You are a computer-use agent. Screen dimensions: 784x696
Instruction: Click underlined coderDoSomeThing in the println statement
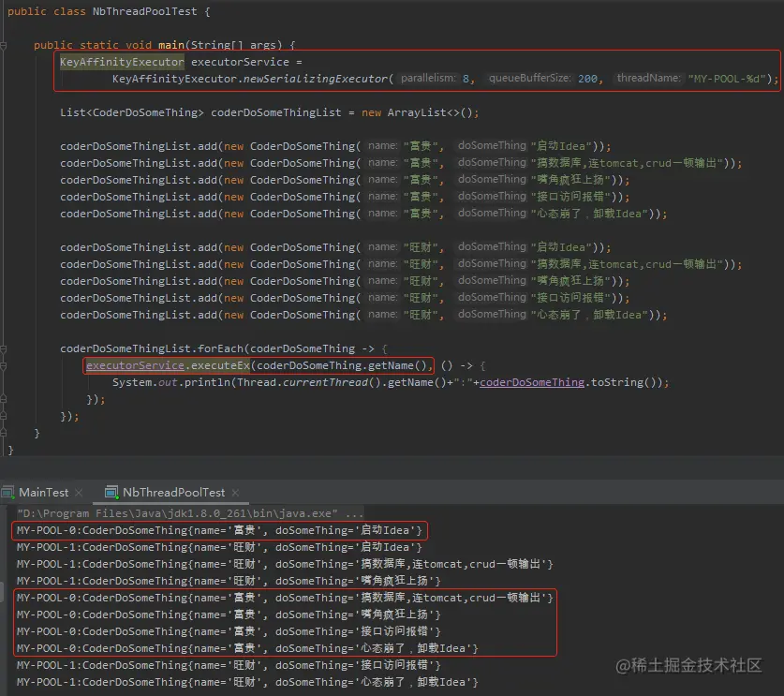532,382
